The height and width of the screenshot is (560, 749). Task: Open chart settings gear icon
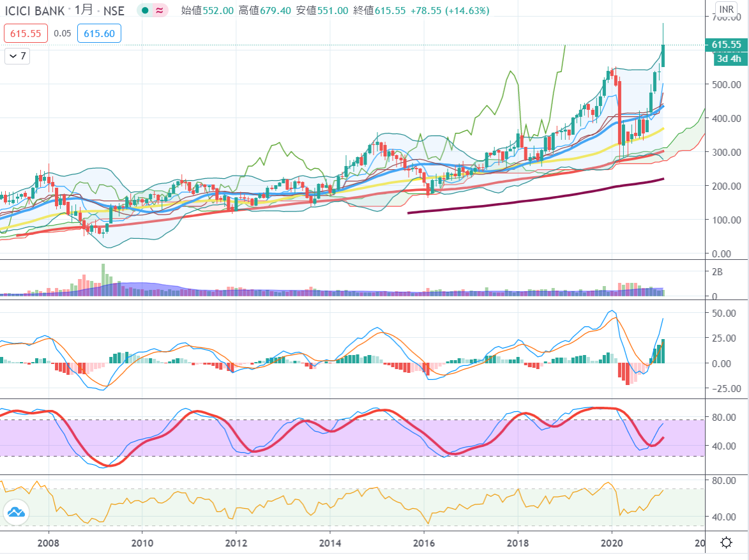coord(726,542)
